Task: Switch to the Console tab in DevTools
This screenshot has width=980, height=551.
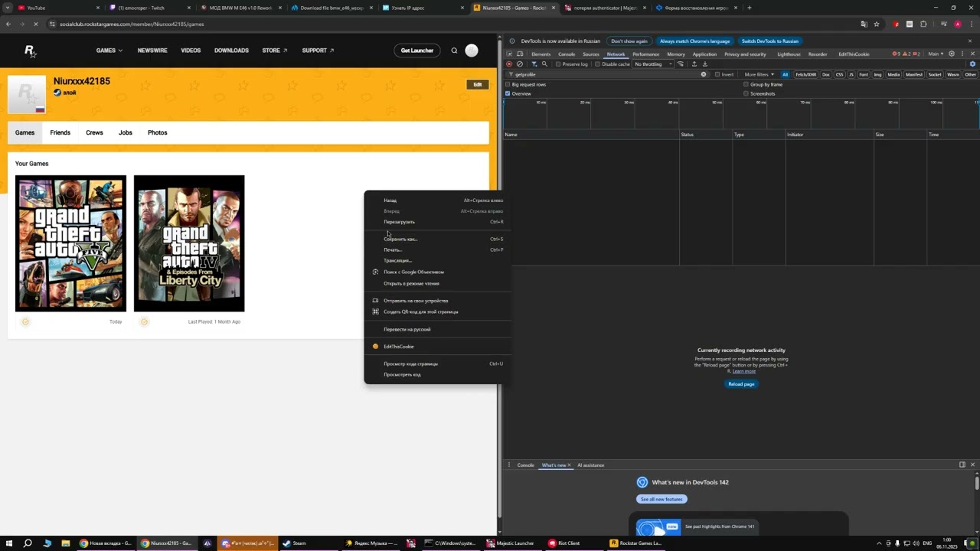Action: (567, 54)
